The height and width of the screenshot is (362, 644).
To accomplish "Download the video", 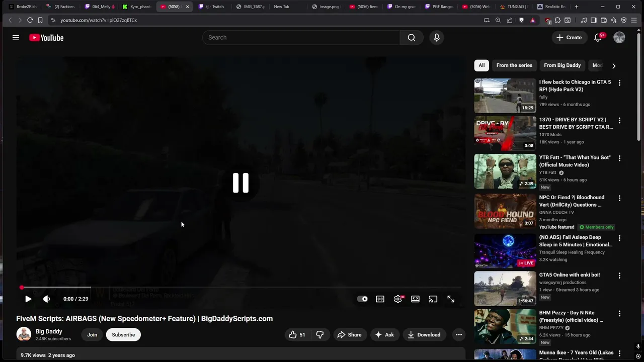I will pos(424,335).
